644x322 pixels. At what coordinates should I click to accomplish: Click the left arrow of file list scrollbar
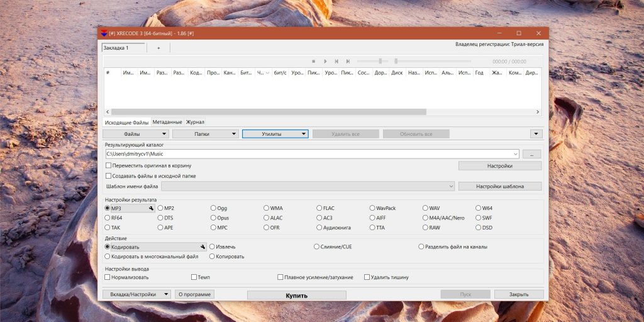tap(108, 112)
